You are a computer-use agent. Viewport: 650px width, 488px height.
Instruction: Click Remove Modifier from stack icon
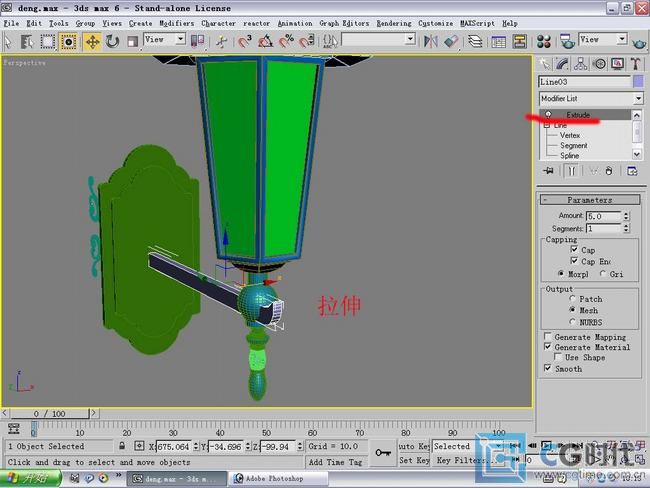609,171
